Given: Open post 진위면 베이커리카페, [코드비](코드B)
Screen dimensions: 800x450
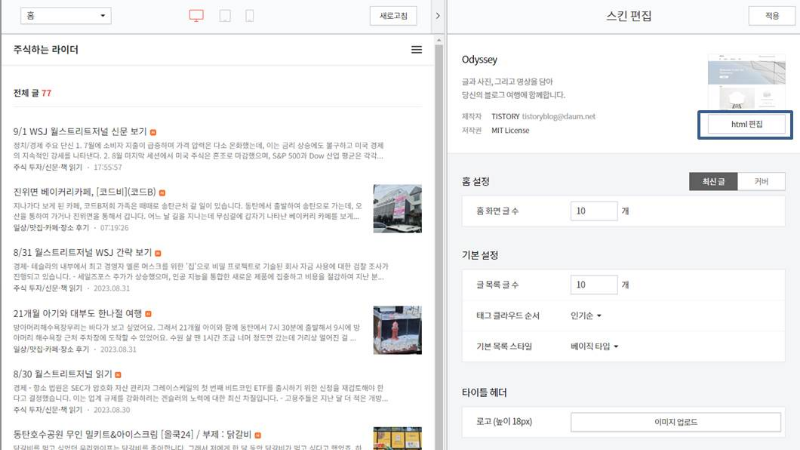Looking at the screenshot, I should [85, 192].
